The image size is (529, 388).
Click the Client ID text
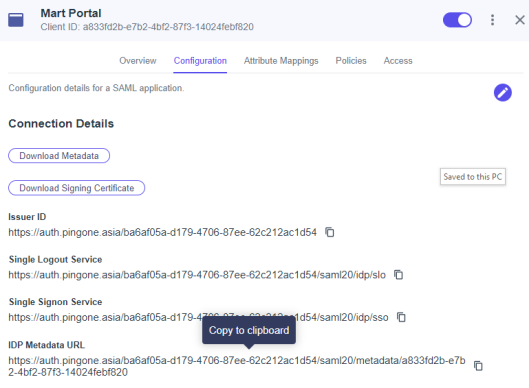[147, 27]
